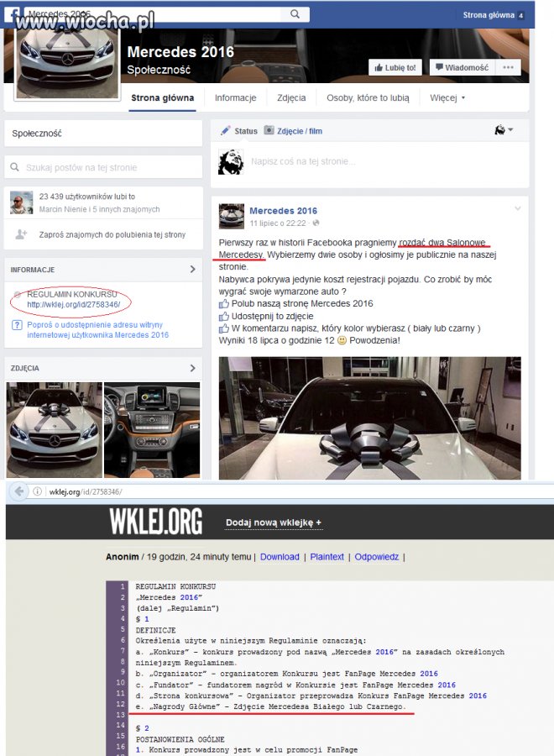Image resolution: width=554 pixels, height=756 pixels.
Task: Click Zaproś znajomych do polubienia tej strony
Action: tap(112, 235)
